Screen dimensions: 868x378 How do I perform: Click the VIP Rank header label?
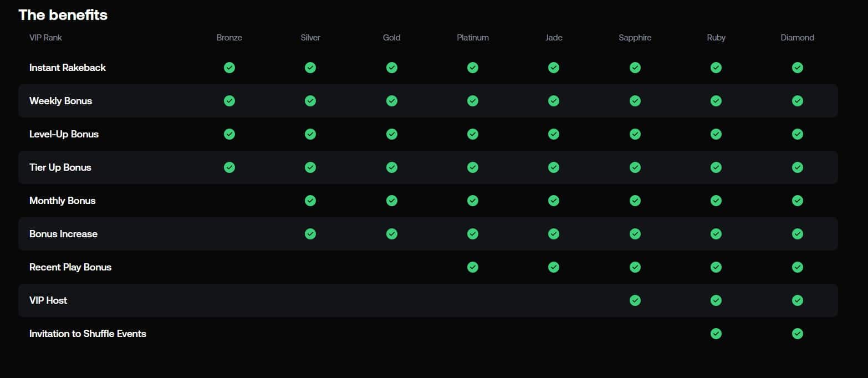[x=45, y=38]
